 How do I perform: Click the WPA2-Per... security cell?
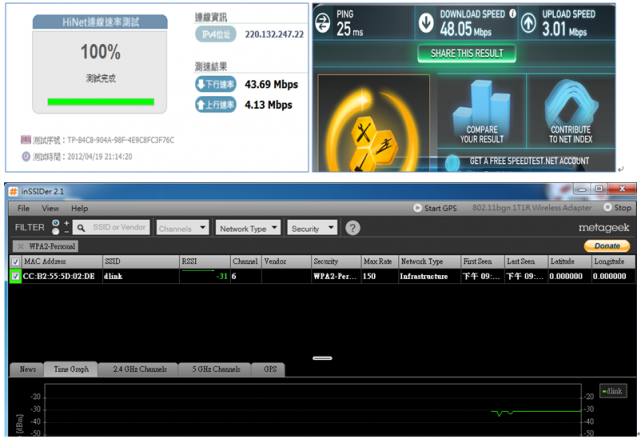(x=335, y=277)
